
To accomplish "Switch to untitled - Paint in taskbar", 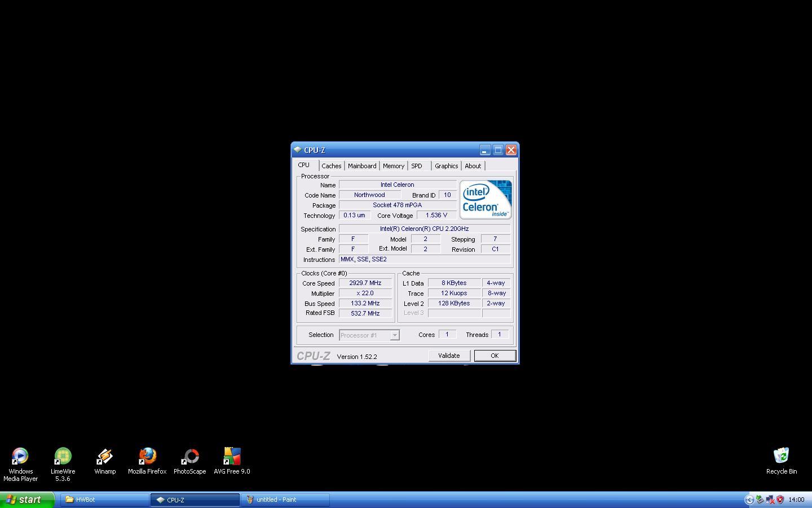I will 285,500.
